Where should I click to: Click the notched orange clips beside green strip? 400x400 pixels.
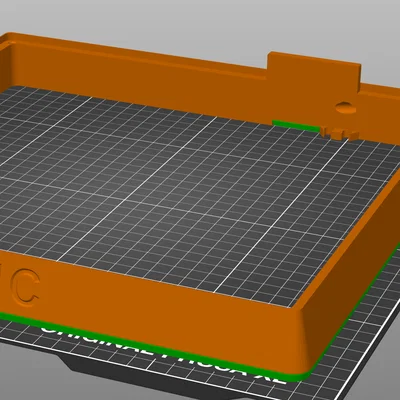(339, 133)
